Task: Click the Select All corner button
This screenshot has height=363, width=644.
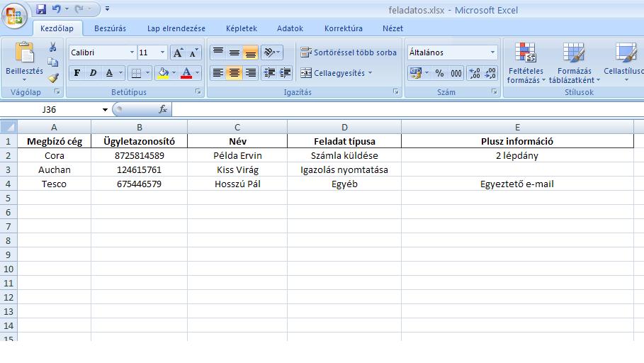Action: (x=9, y=127)
